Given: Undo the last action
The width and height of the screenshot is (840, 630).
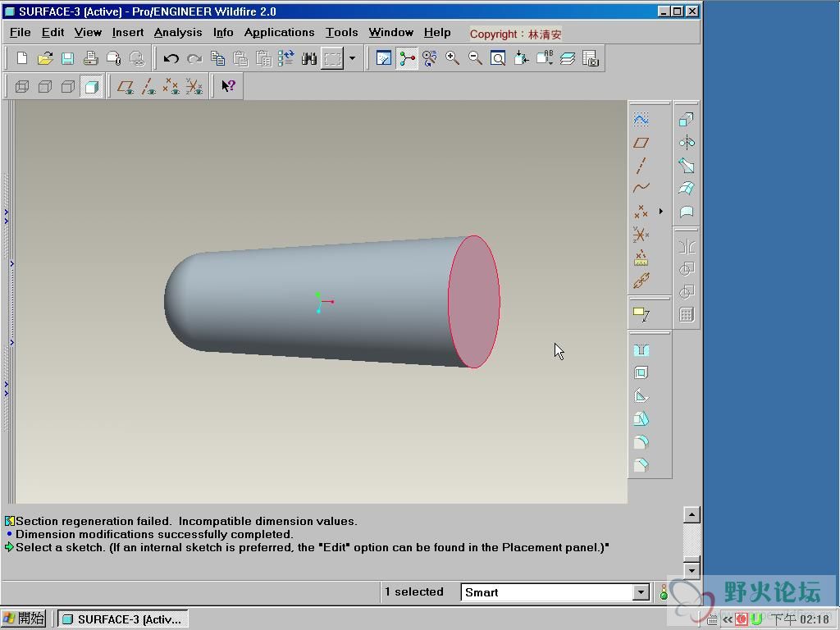Looking at the screenshot, I should coord(171,58).
